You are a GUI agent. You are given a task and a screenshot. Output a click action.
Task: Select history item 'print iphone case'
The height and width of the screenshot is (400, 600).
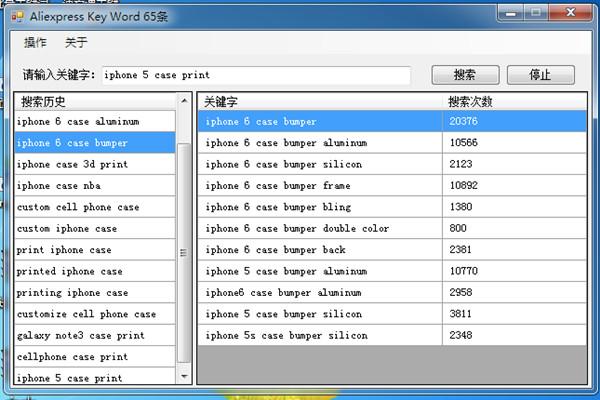click(95, 250)
